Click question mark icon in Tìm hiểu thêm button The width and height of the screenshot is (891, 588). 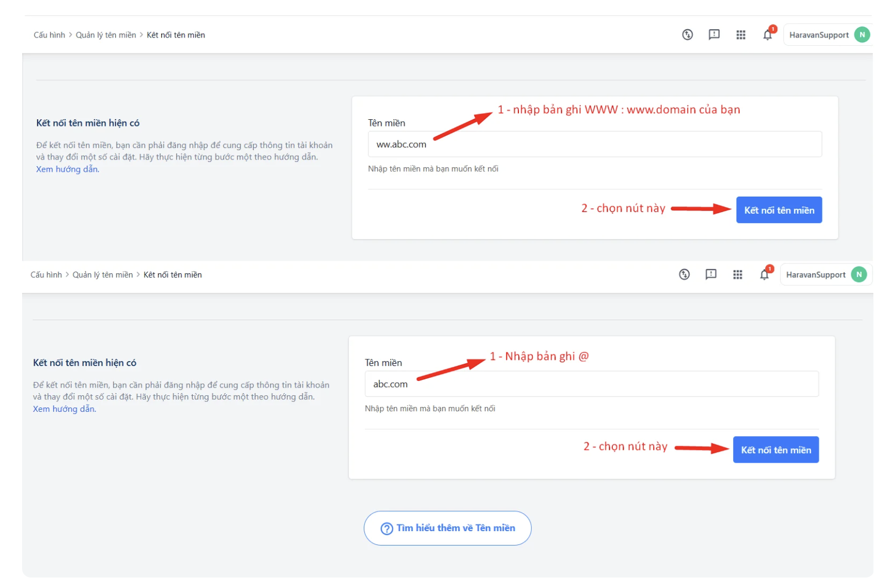click(x=386, y=528)
